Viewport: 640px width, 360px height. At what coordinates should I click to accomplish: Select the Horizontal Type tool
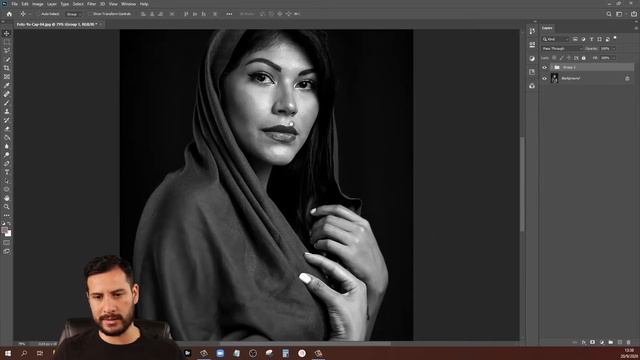[7, 172]
